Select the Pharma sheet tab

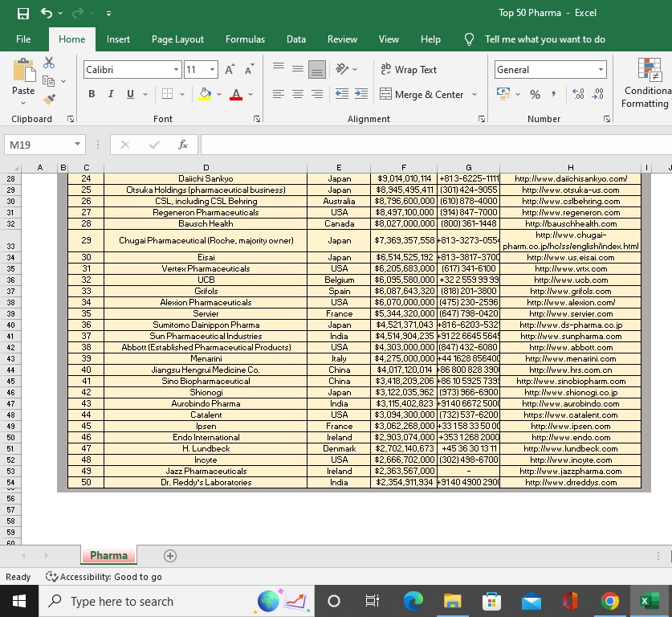109,556
